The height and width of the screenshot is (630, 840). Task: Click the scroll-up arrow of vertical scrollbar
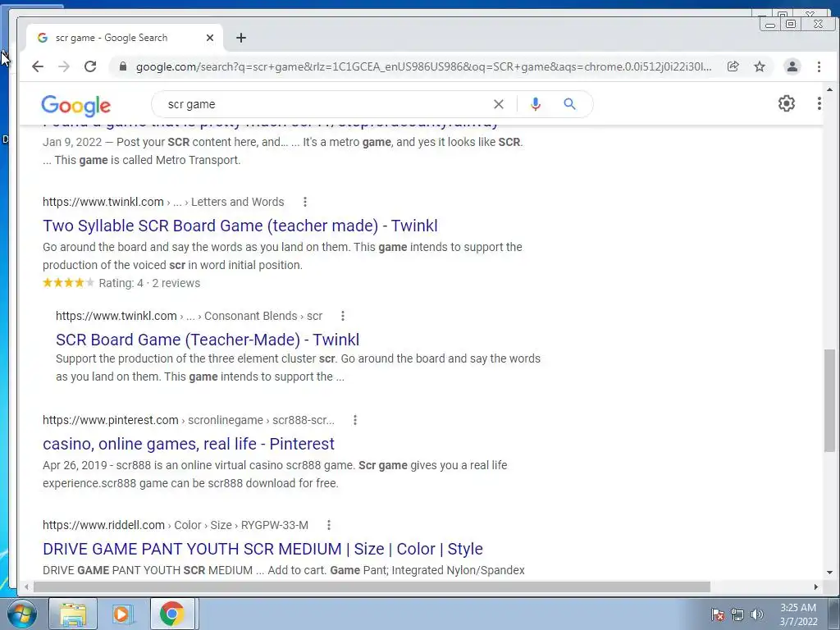(x=829, y=90)
